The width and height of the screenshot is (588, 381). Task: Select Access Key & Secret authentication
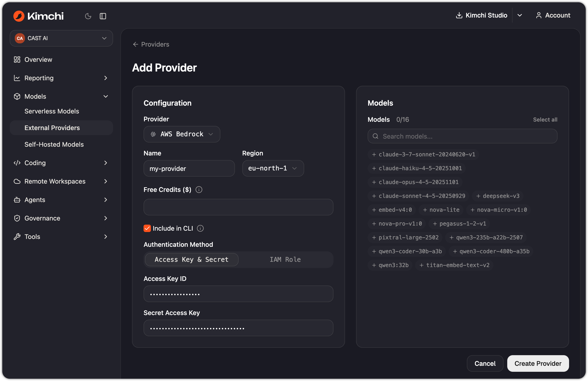tap(192, 259)
